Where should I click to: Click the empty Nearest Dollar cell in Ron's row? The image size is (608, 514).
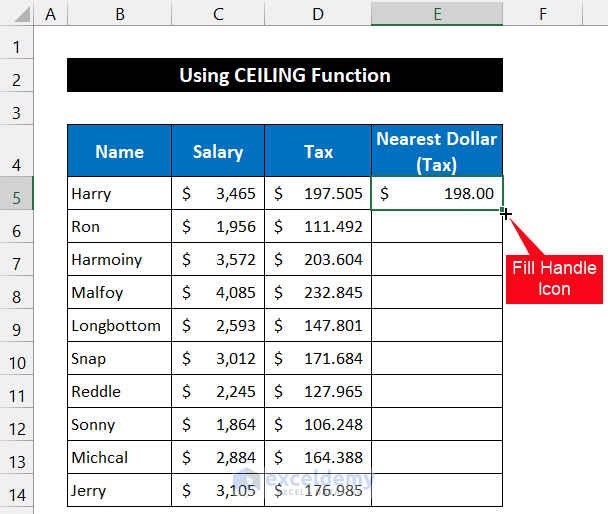[x=437, y=226]
